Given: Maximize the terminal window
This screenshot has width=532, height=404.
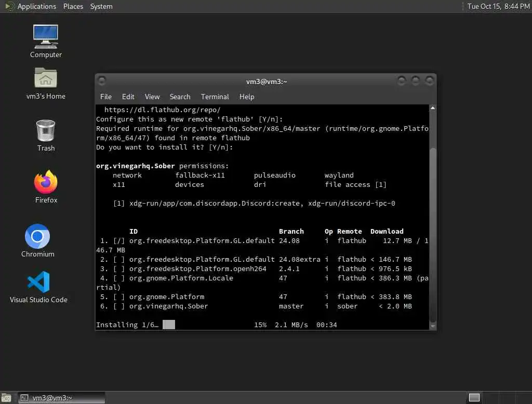Looking at the screenshot, I should tap(415, 80).
